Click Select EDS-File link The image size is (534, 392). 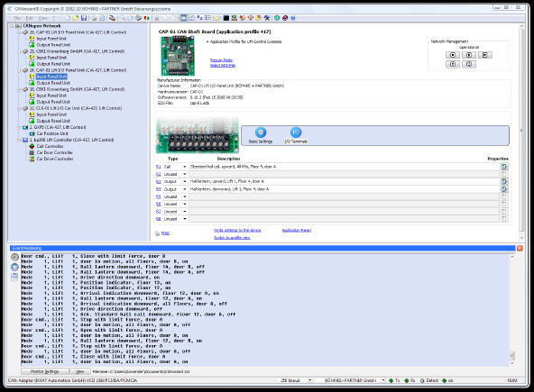[223, 65]
